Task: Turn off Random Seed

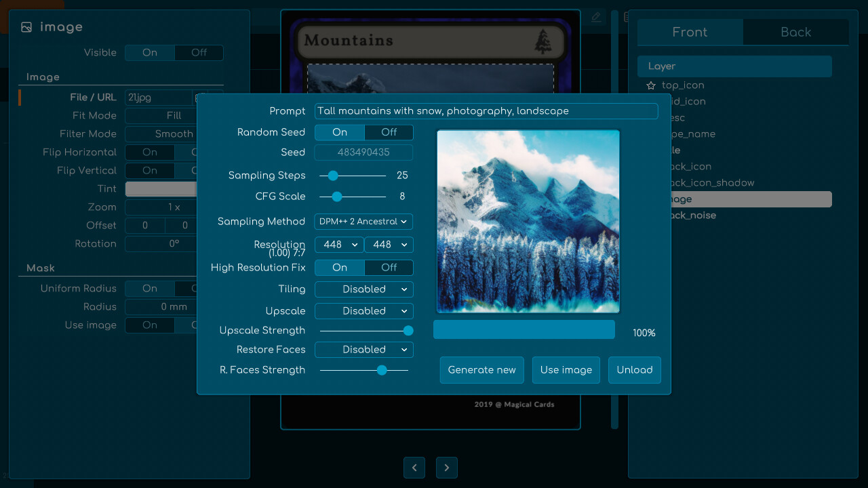Action: point(389,132)
